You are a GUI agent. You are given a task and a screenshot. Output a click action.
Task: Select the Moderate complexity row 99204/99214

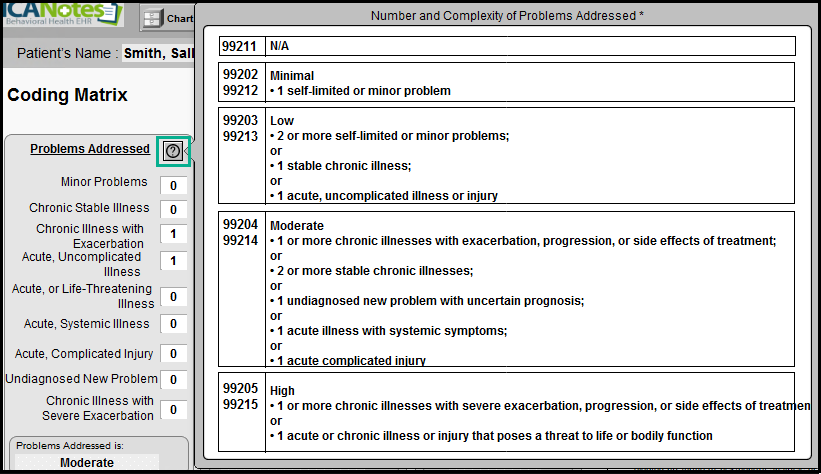[x=507, y=290]
